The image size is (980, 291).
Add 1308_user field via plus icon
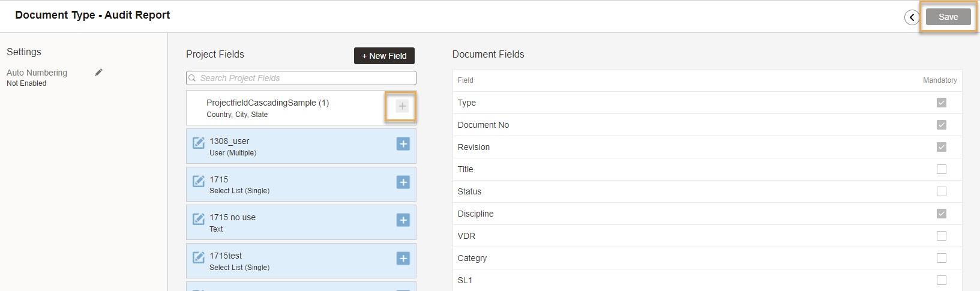tap(403, 144)
